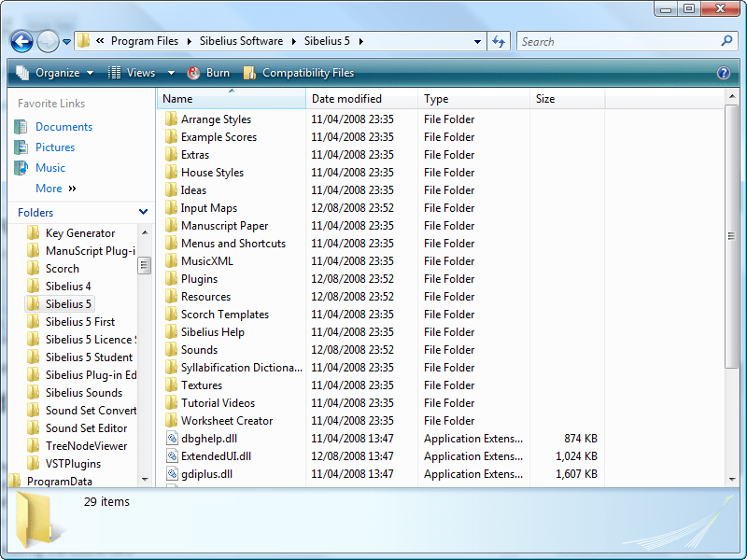Open the Views dropdown arrow
747x560 pixels.
[170, 72]
